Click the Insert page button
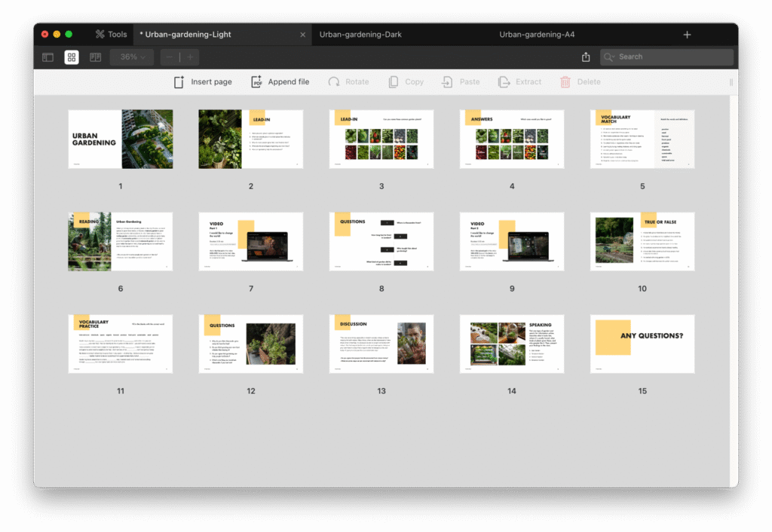Screen dimensions: 772x532 [x=203, y=82]
